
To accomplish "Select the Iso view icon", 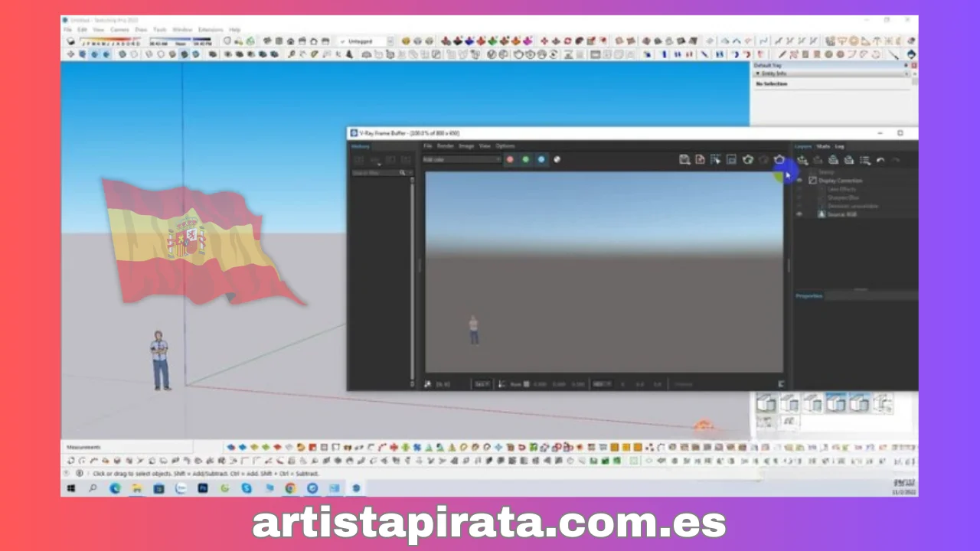I will (x=266, y=41).
